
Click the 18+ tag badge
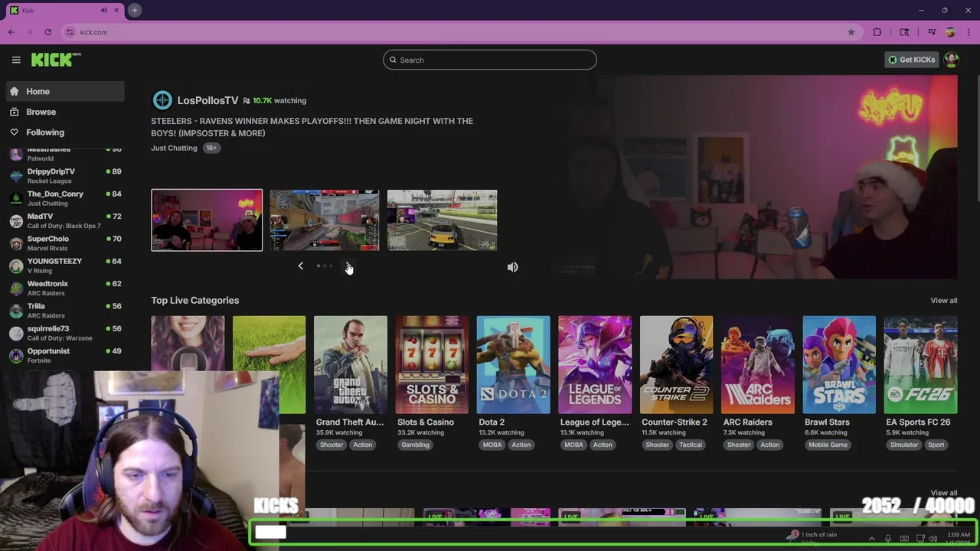click(x=211, y=148)
